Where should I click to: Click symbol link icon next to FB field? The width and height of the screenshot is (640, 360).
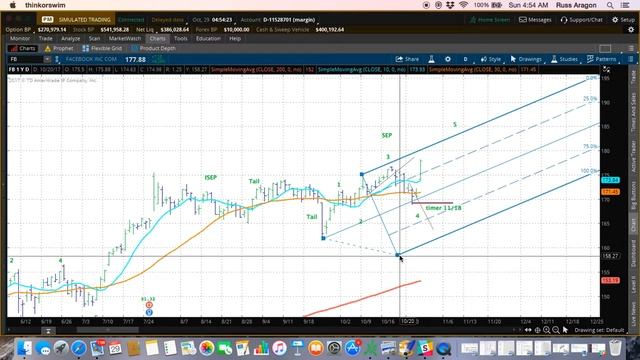(x=57, y=60)
